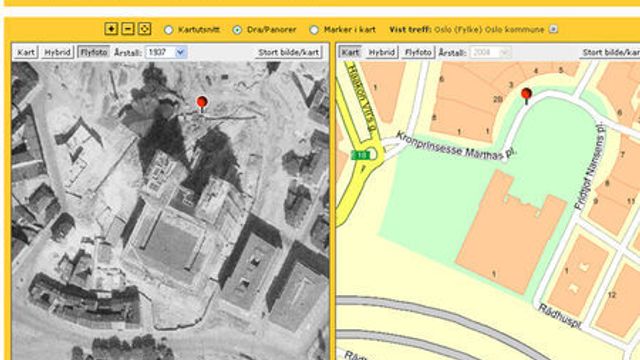Click the red pin on the aerial photo
Image resolution: width=640 pixels, height=360 pixels.
tap(202, 104)
